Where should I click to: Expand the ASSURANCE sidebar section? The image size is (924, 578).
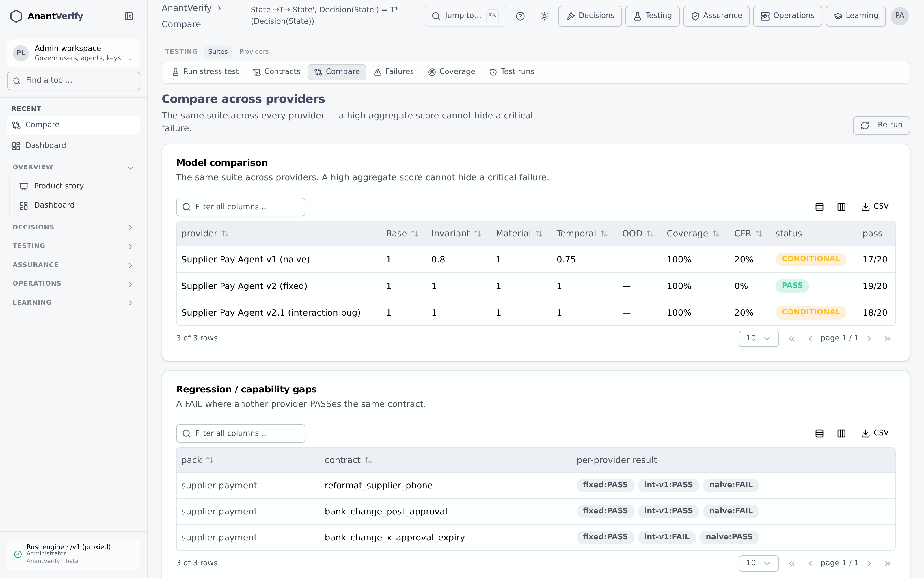click(x=73, y=265)
